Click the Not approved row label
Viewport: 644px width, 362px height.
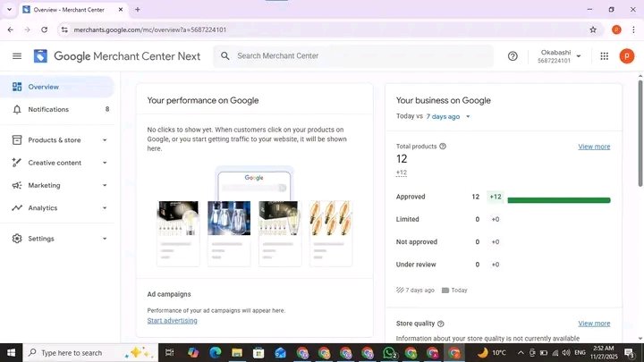(417, 241)
